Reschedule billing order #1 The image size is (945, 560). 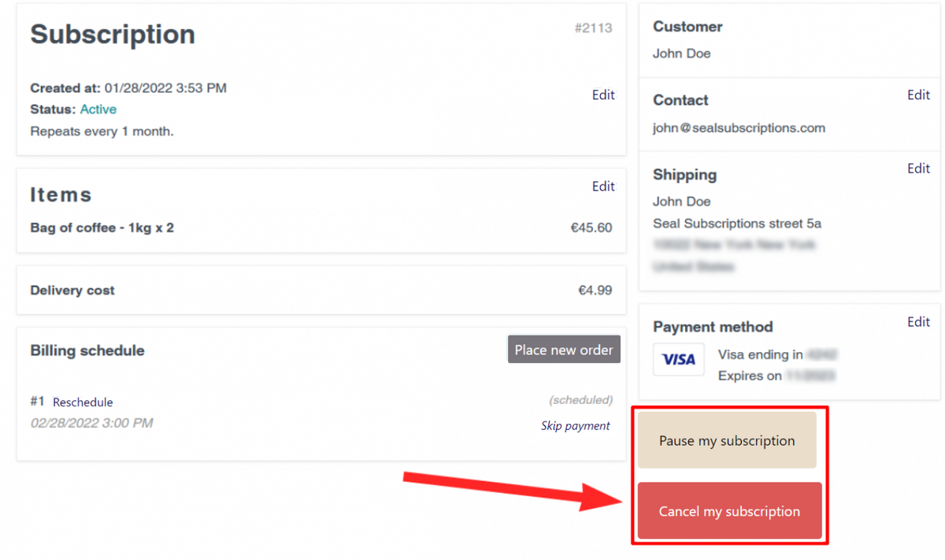point(83,402)
